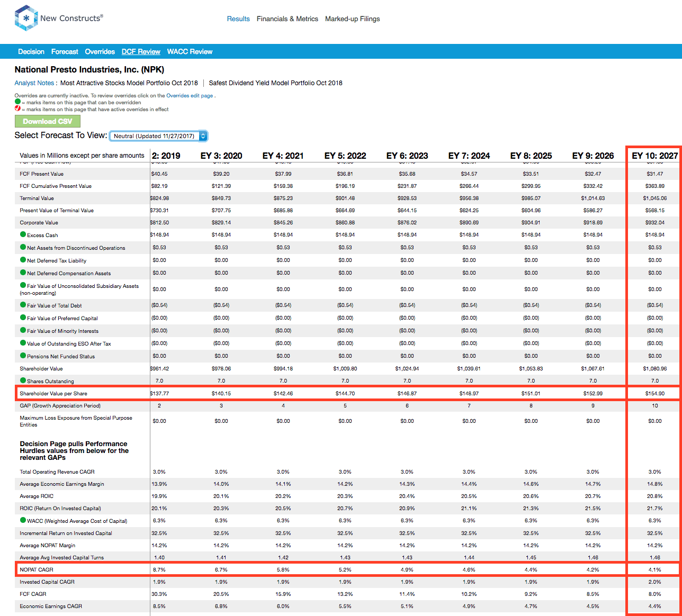Go to the WACC Review page
The width and height of the screenshot is (682, 616).
(x=190, y=51)
